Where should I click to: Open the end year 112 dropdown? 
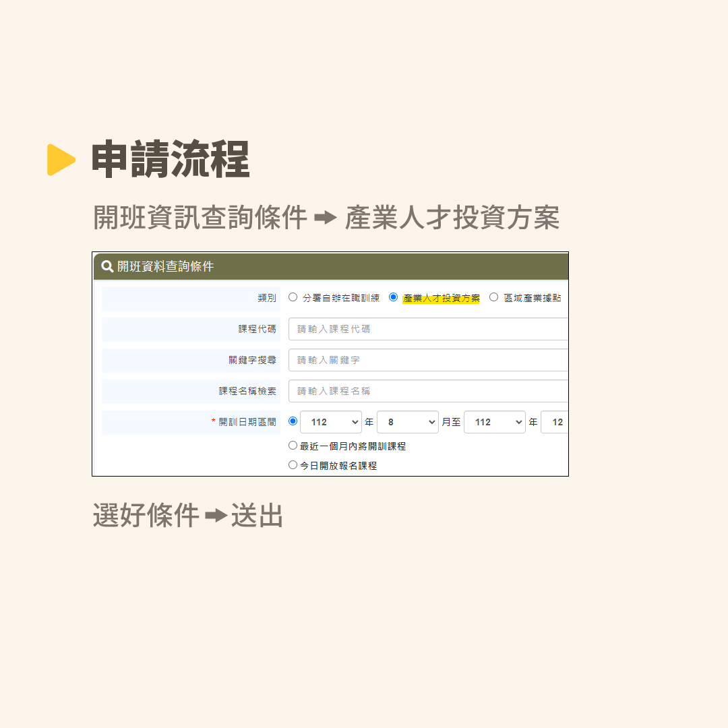tap(495, 422)
